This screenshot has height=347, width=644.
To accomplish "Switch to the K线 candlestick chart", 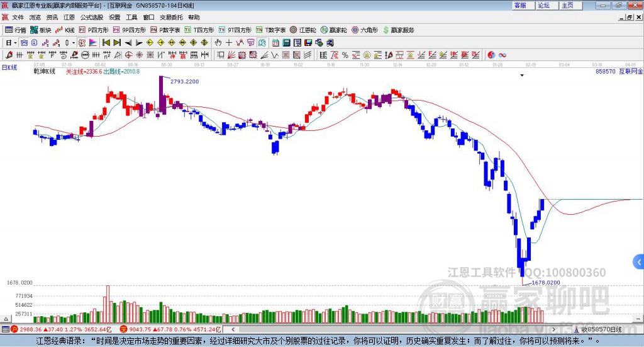I will (65, 30).
